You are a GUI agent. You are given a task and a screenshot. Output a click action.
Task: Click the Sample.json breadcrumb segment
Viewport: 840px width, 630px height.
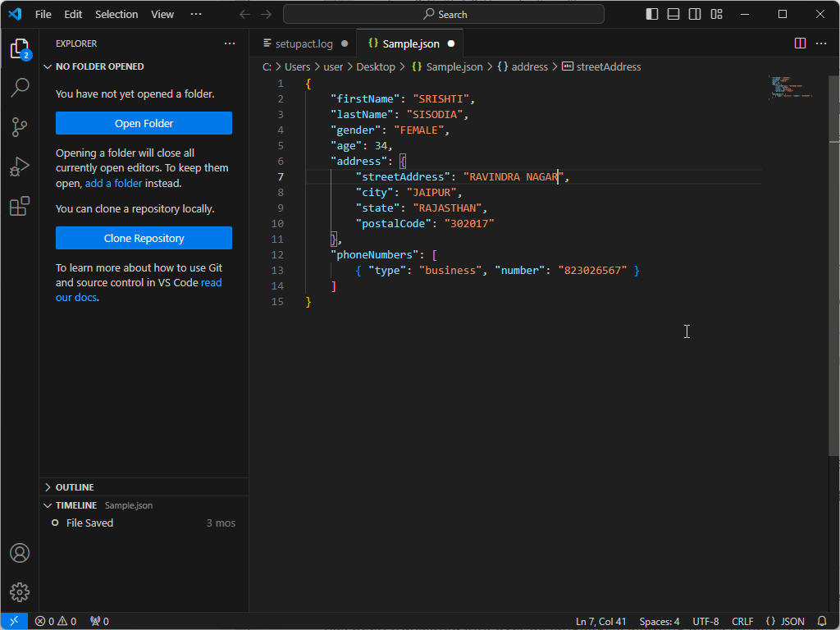coord(447,67)
